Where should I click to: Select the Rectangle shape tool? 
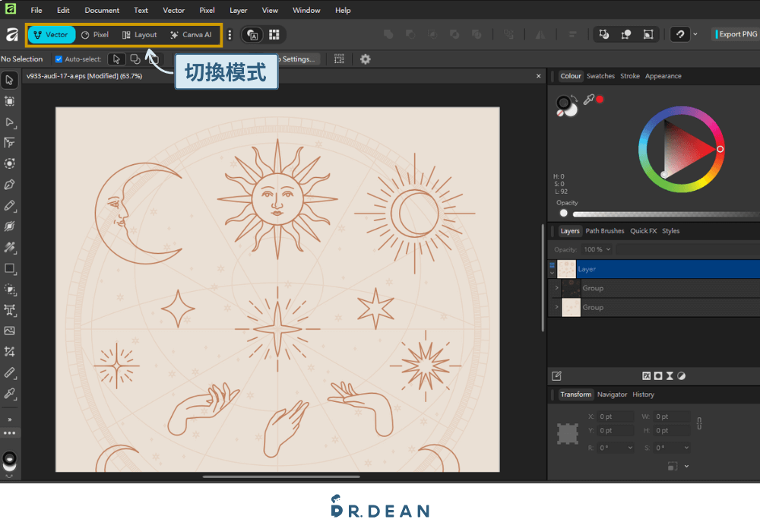(9, 268)
